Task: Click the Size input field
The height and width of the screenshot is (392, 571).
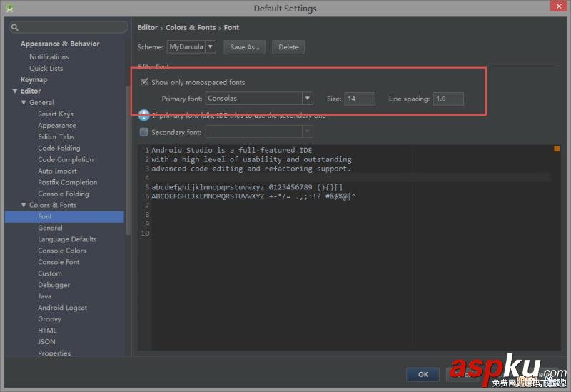Action: (360, 99)
